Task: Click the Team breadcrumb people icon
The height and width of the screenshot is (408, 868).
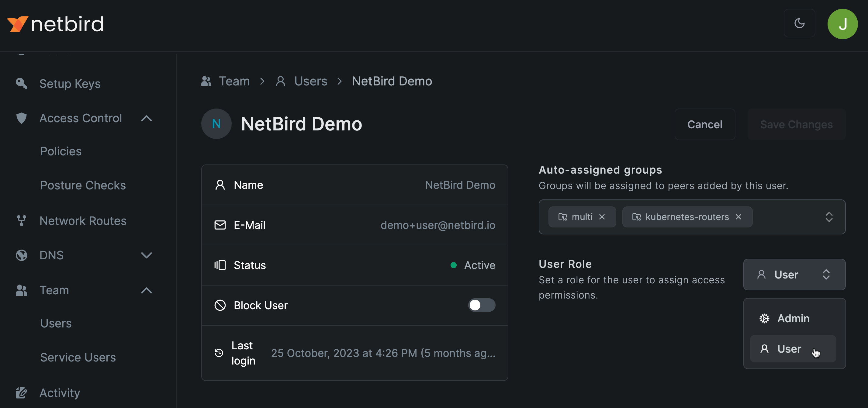Action: [206, 81]
